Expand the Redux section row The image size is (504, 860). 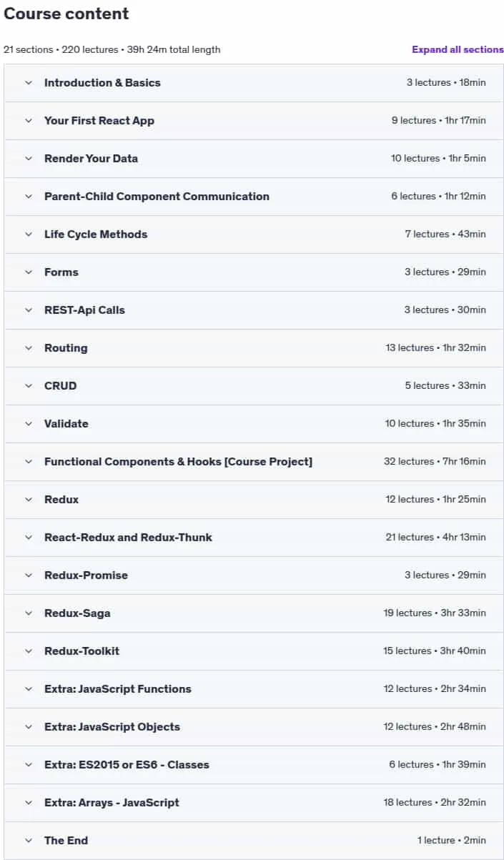pyautogui.click(x=254, y=500)
